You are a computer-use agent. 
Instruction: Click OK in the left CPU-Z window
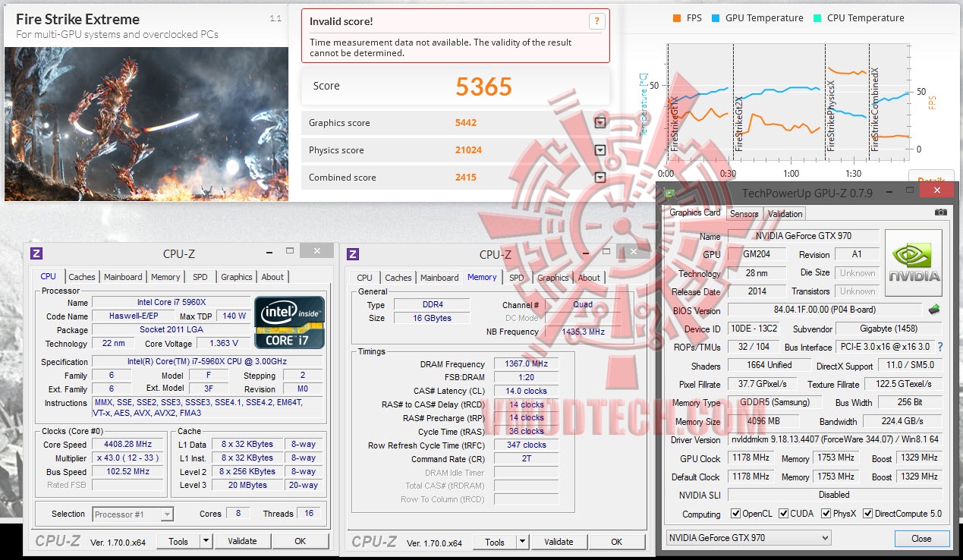point(301,541)
